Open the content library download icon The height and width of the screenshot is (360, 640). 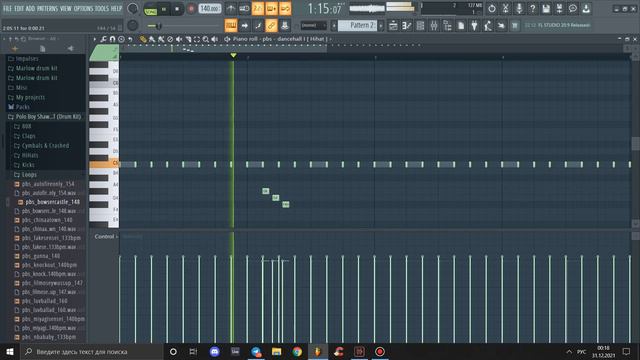[586, 9]
